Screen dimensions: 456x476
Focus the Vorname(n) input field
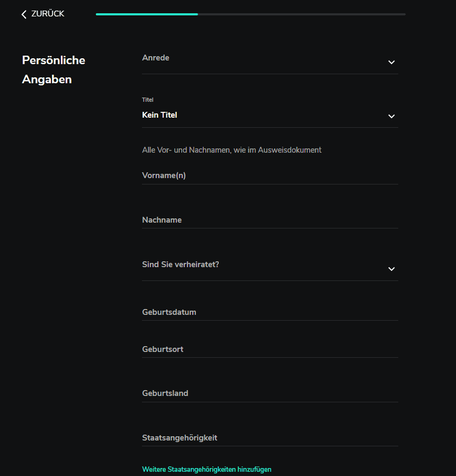[x=270, y=175]
